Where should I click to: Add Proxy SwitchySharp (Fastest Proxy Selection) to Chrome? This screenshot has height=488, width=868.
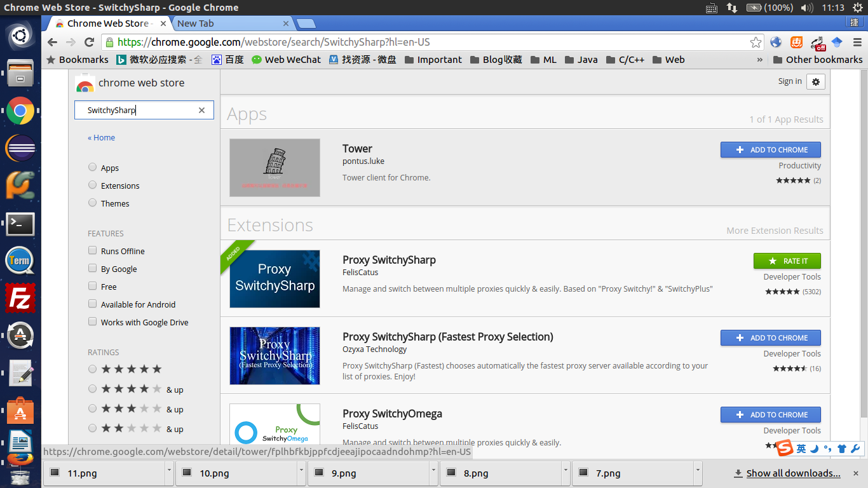[x=770, y=338]
